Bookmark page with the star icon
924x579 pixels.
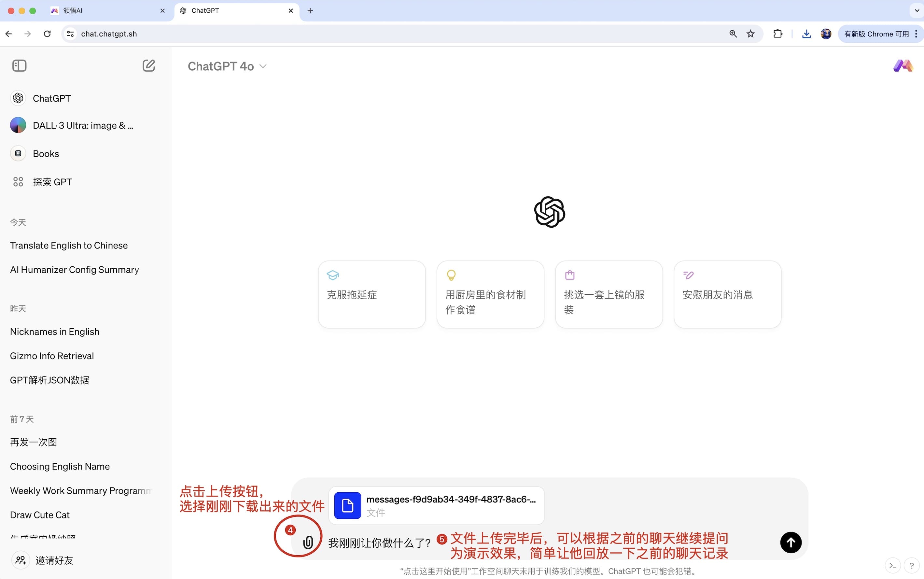tap(750, 34)
